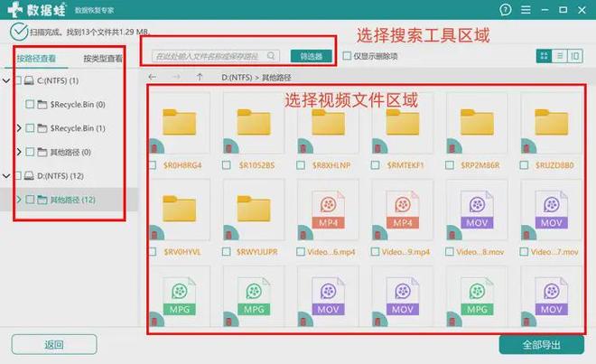The image size is (596, 364).
Task: Select the Video...8.mov file icon
Action: click(477, 210)
